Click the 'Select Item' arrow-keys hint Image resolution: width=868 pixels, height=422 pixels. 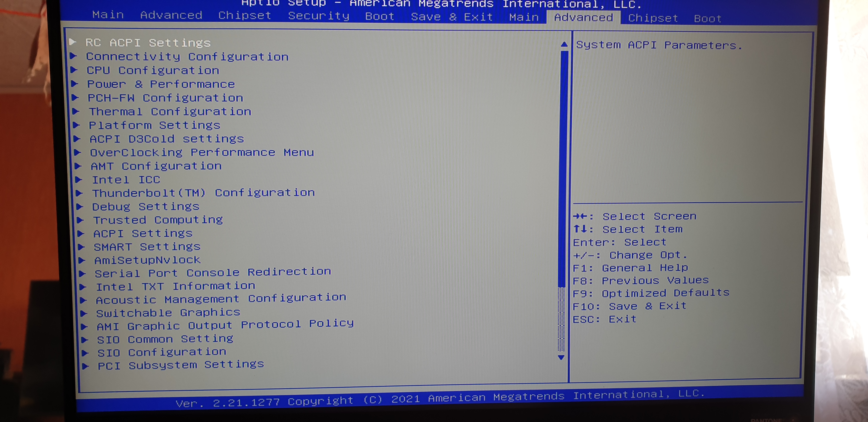(x=628, y=229)
